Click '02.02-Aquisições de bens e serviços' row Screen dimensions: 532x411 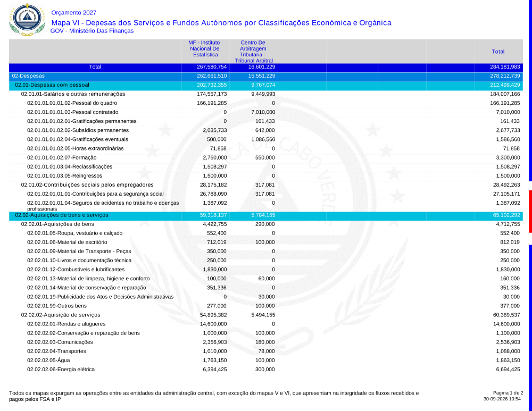point(265,215)
